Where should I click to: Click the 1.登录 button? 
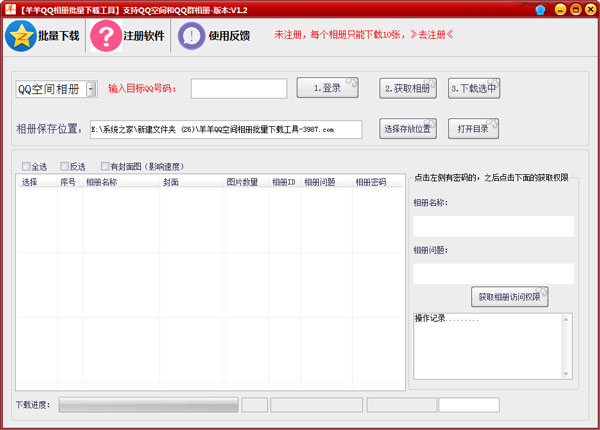tap(328, 88)
